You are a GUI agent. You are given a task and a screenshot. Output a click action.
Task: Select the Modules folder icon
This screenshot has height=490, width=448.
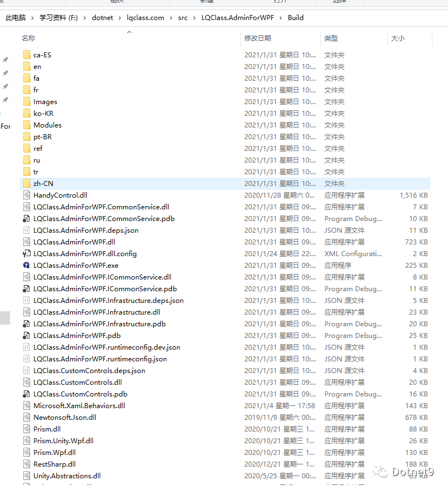27,125
